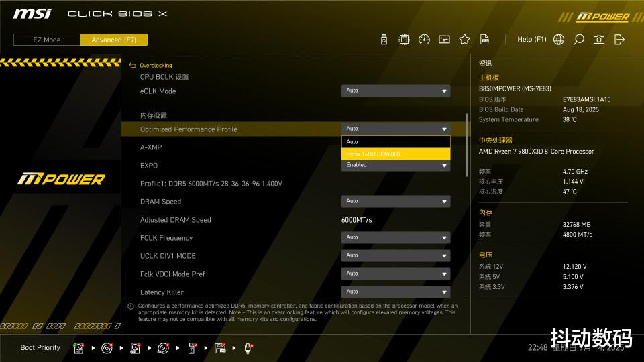Click the MSI logo
This screenshot has height=362, width=644.
point(32,14)
